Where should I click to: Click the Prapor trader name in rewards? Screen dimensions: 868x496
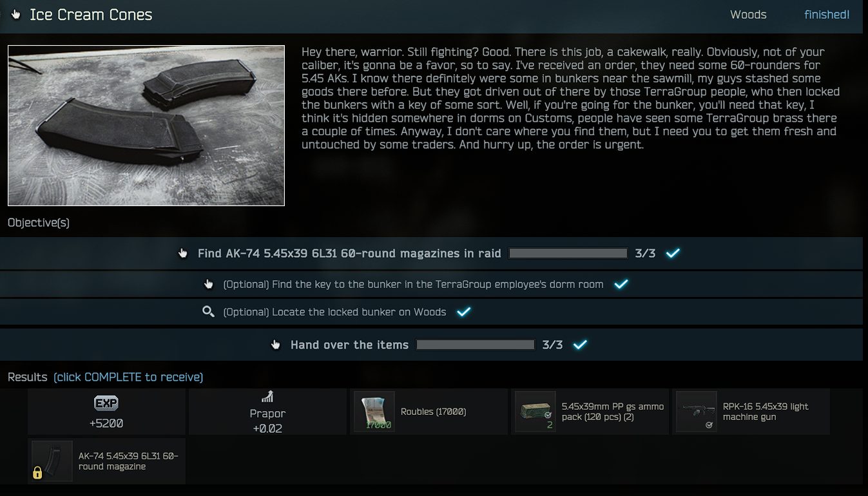click(x=267, y=414)
